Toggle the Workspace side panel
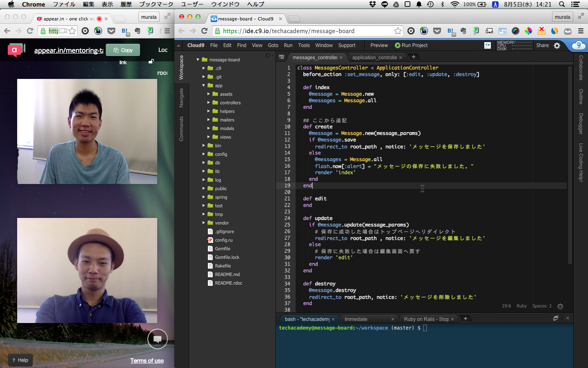Image resolution: width=588 pixels, height=368 pixels. click(181, 67)
